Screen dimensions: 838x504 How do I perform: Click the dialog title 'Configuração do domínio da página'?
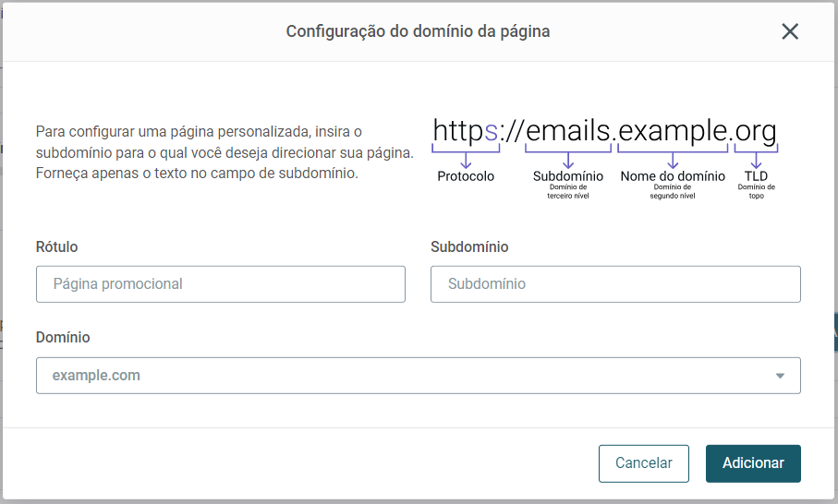pos(418,31)
